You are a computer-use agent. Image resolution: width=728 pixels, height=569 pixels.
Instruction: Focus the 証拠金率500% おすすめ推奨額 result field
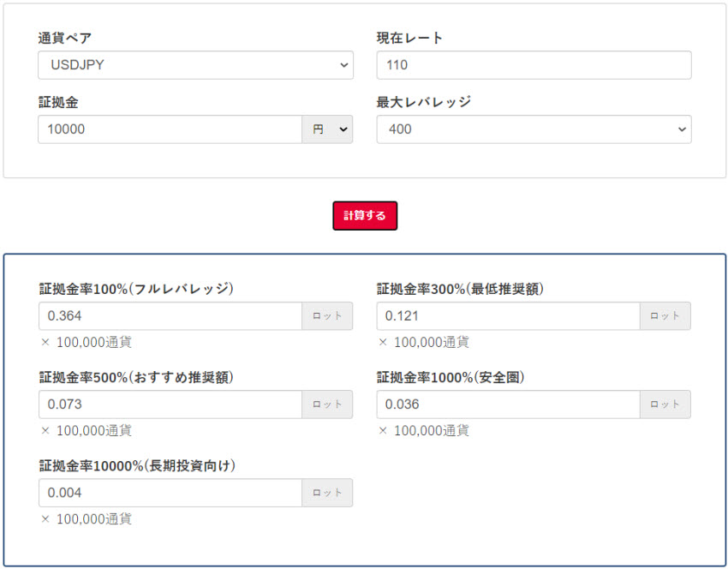170,404
